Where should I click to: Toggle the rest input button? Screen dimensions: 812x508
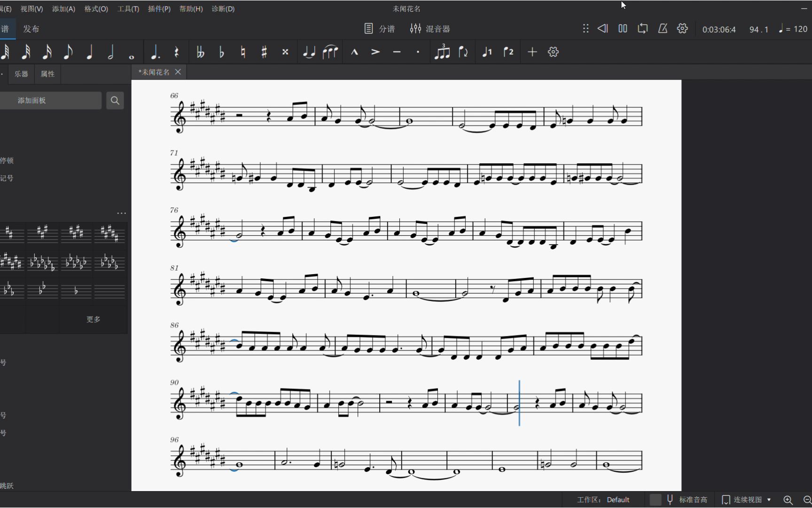point(177,52)
